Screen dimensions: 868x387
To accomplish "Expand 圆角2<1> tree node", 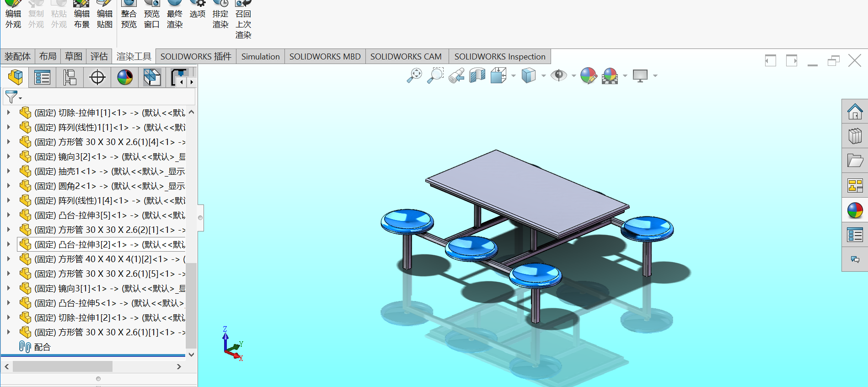I will click(x=8, y=185).
